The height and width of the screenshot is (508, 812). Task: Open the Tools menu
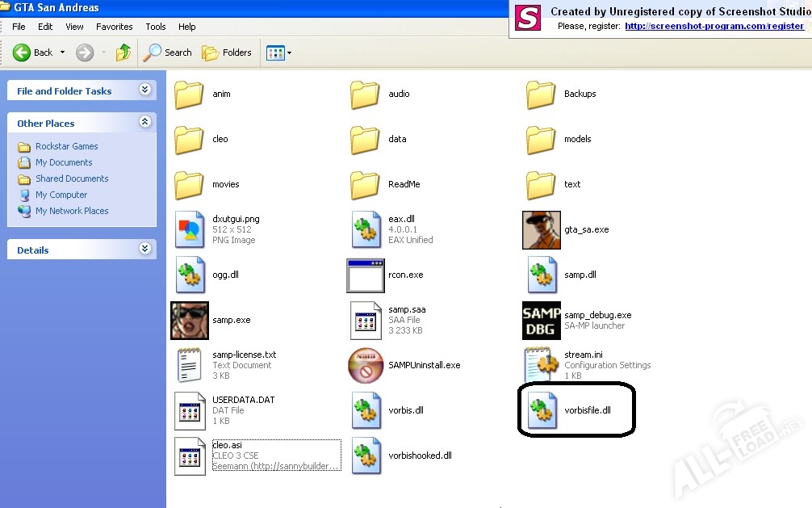point(156,27)
